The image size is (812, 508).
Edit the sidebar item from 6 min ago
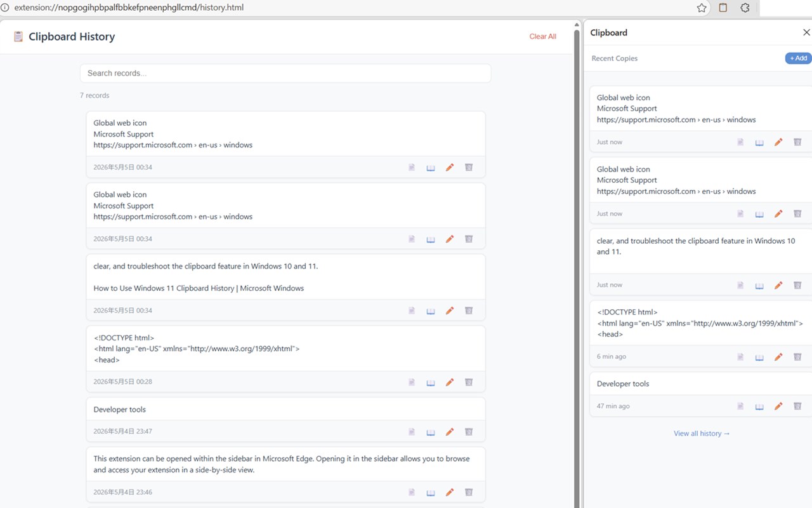[778, 357]
